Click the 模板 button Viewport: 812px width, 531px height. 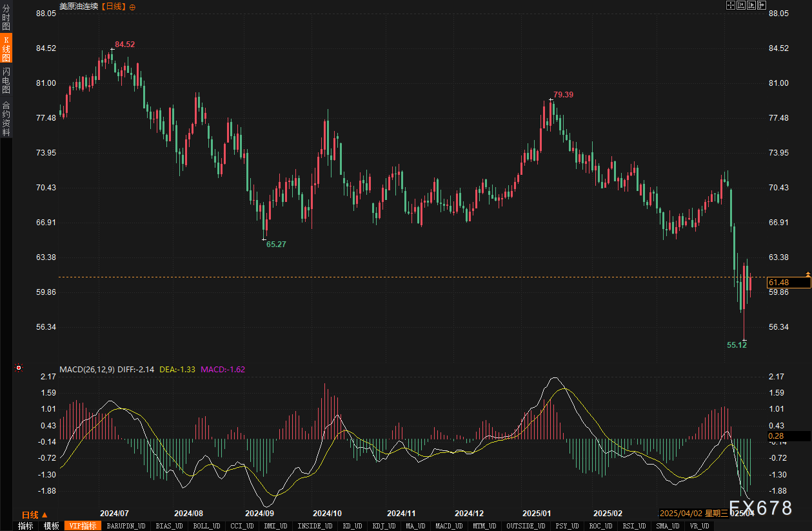pyautogui.click(x=51, y=526)
